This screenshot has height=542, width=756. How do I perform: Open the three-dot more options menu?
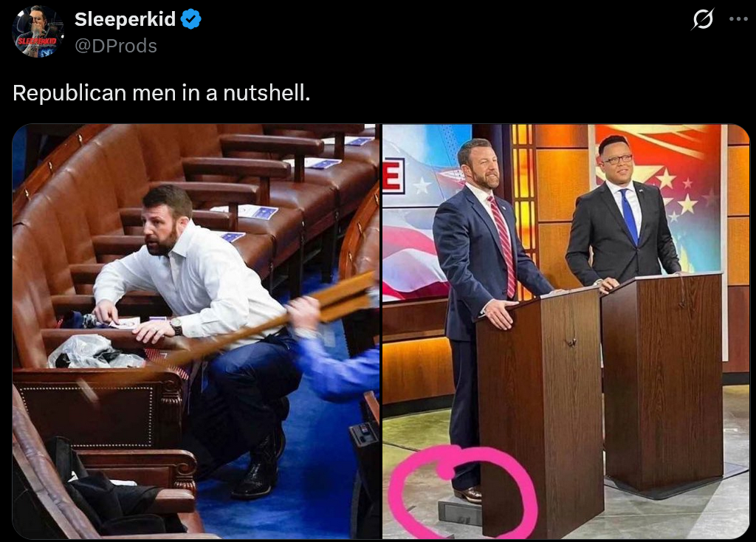click(738, 19)
